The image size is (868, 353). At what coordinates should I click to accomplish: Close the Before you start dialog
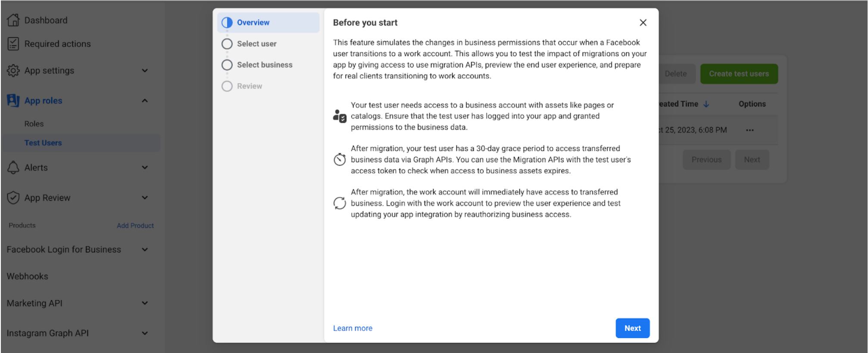pyautogui.click(x=643, y=22)
